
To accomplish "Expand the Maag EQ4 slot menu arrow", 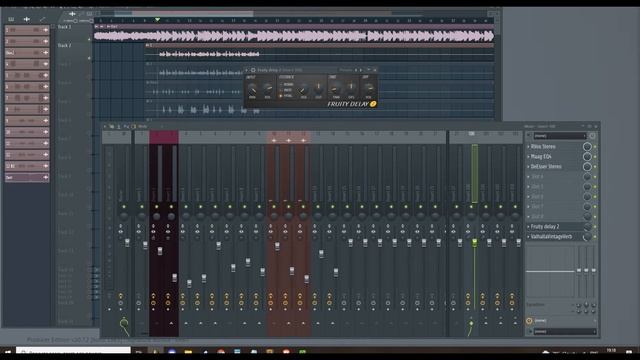I will point(529,156).
